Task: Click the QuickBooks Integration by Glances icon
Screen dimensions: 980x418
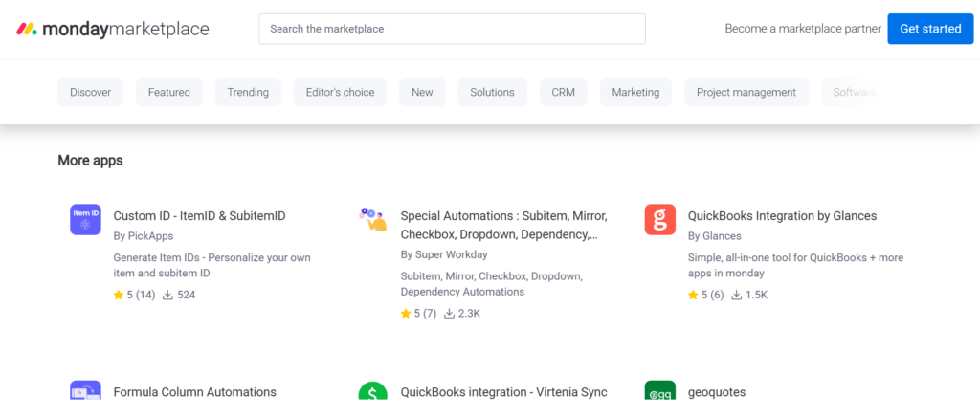Action: [660, 219]
